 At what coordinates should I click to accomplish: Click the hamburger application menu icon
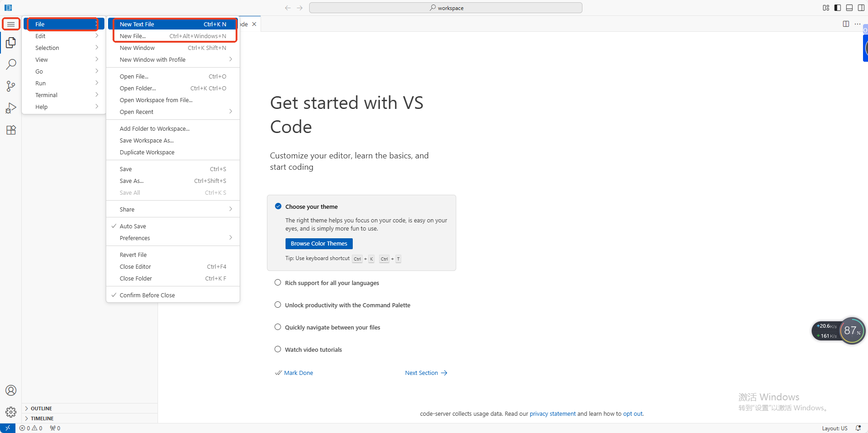[x=11, y=24]
